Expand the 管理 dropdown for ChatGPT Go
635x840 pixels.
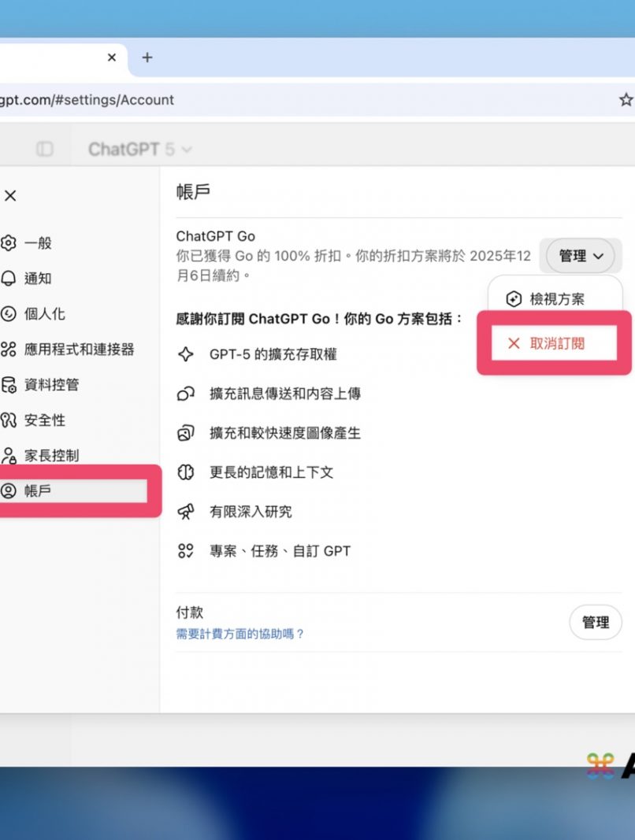pyautogui.click(x=581, y=256)
